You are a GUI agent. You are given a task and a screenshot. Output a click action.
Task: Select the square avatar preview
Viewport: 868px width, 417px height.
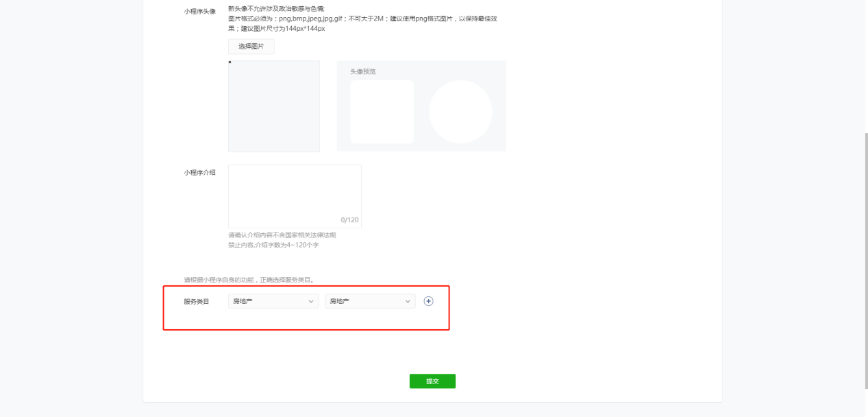coord(382,112)
